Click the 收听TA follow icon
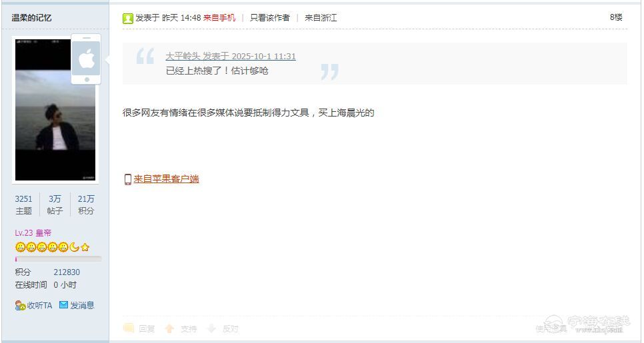This screenshot has width=644, height=343. (x=21, y=305)
